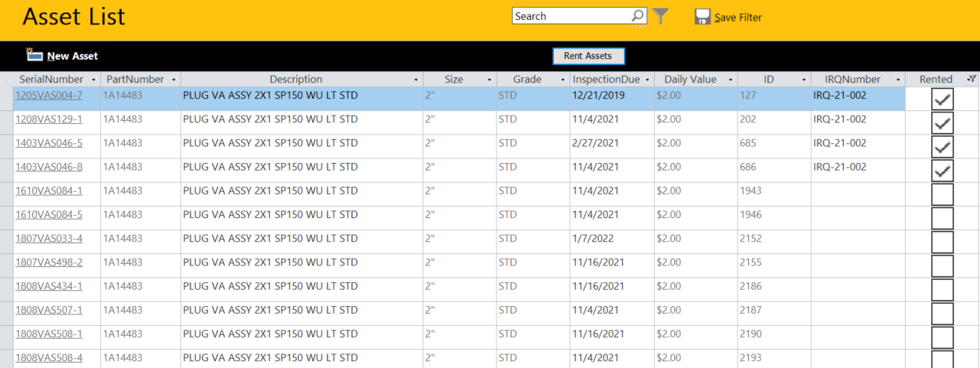The image size is (980, 368).
Task: Check Rented for serial 1807VAS033-4
Action: pyautogui.click(x=943, y=242)
